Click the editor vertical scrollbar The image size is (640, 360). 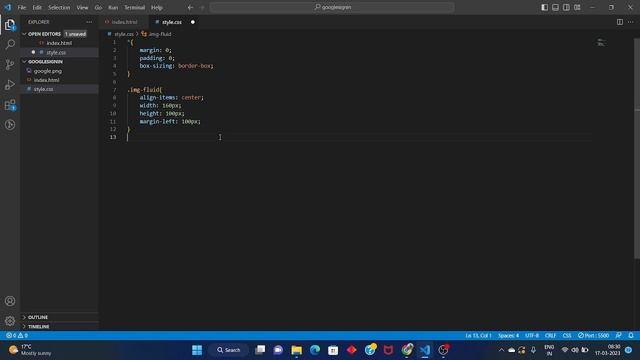point(637,149)
